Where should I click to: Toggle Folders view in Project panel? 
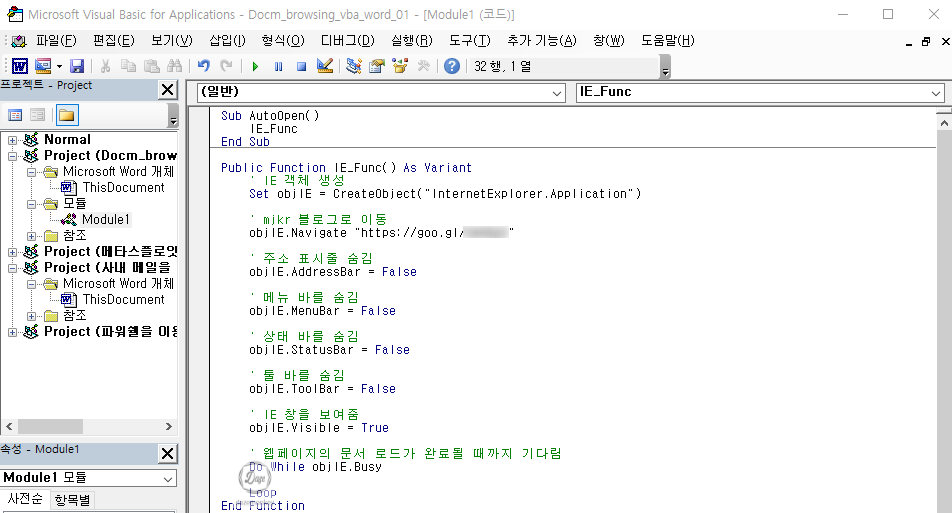click(67, 115)
